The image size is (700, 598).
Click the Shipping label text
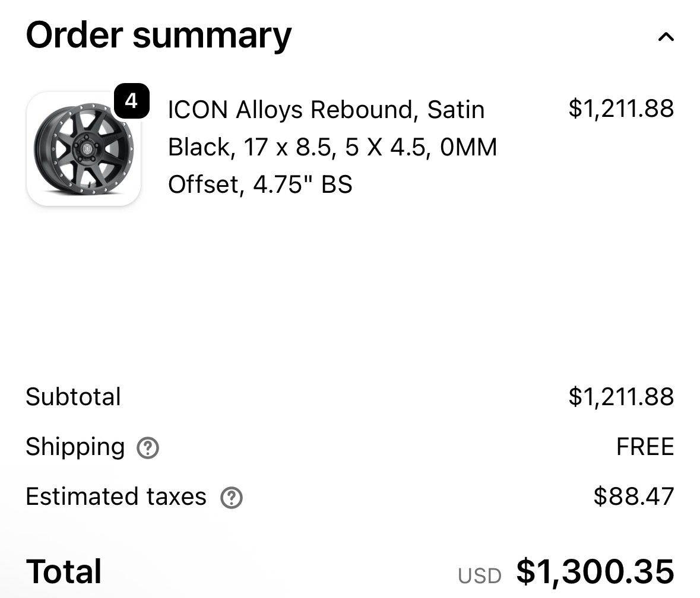coord(75,447)
